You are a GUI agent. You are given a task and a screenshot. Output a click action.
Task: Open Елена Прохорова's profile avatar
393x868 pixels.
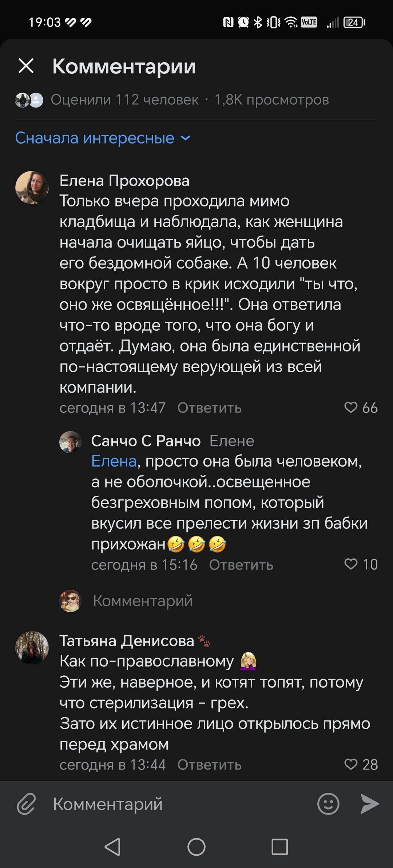tap(32, 188)
